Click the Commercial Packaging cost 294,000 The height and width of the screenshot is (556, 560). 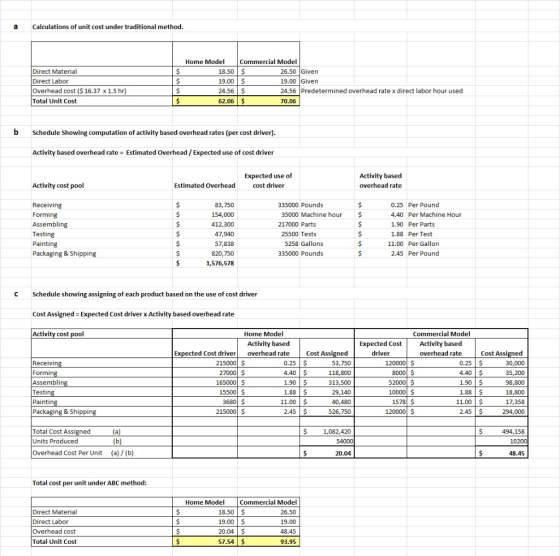513,411
